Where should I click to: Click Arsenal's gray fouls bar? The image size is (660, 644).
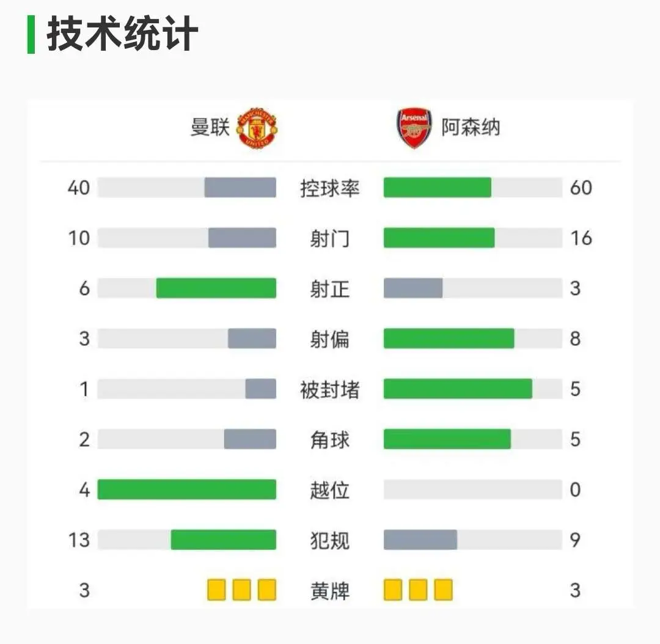[x=420, y=540]
